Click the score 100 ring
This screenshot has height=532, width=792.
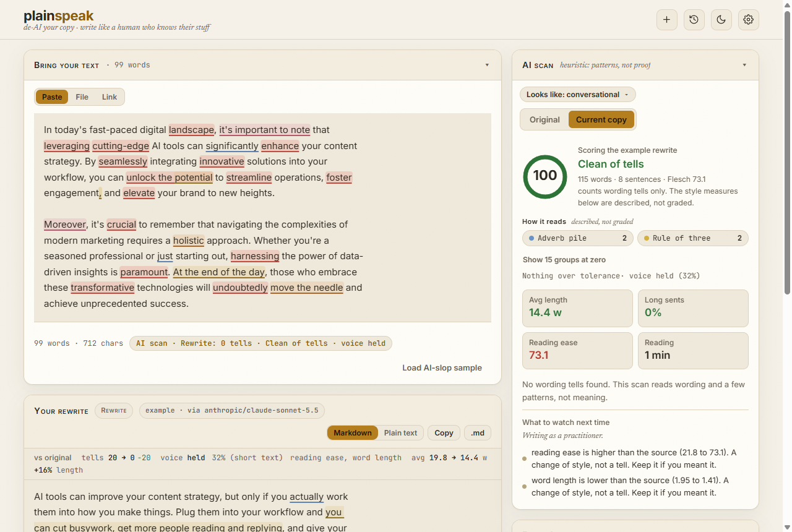coord(545,176)
